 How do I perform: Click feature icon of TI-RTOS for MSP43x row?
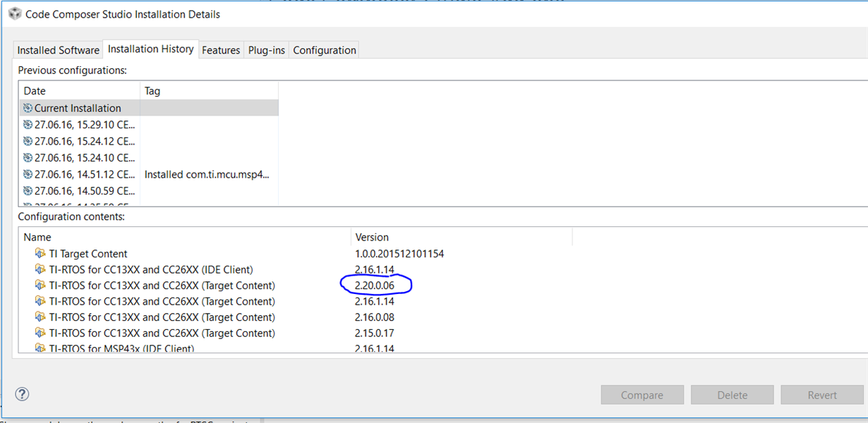coord(41,348)
